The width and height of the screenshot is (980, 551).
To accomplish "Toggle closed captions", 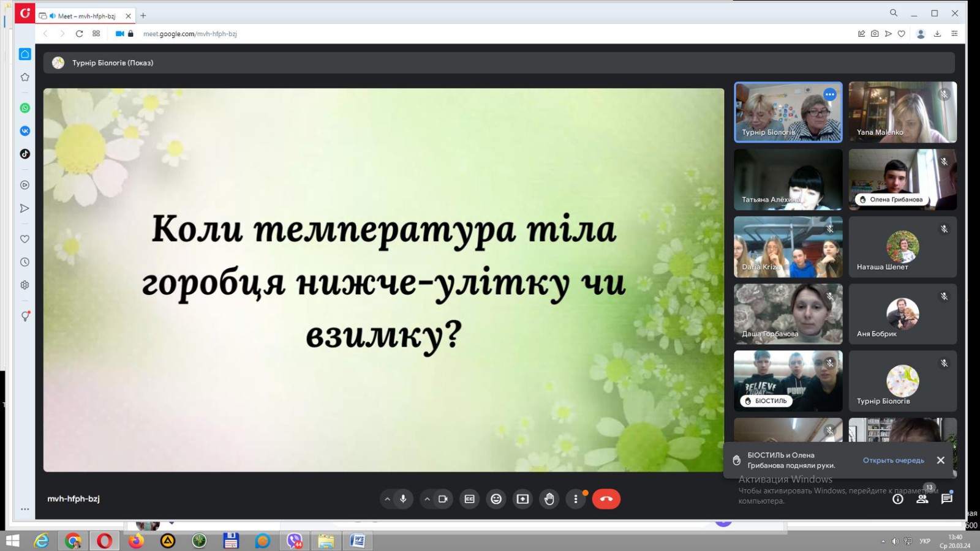I will [470, 499].
